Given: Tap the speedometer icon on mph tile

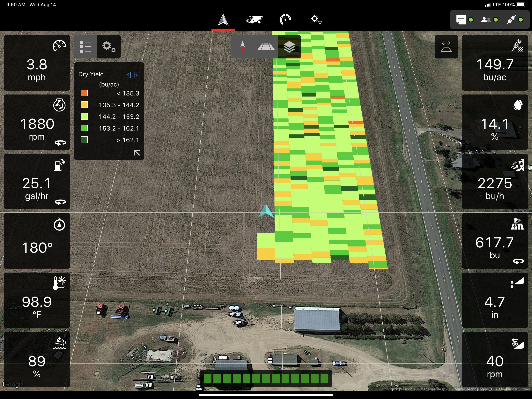Looking at the screenshot, I should pos(59,46).
